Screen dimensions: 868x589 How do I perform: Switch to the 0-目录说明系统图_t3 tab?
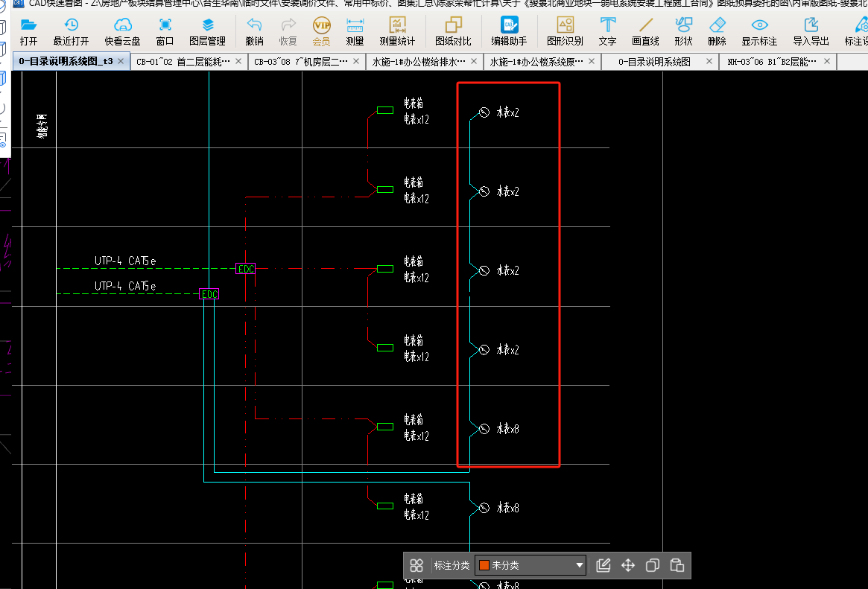[x=66, y=61]
